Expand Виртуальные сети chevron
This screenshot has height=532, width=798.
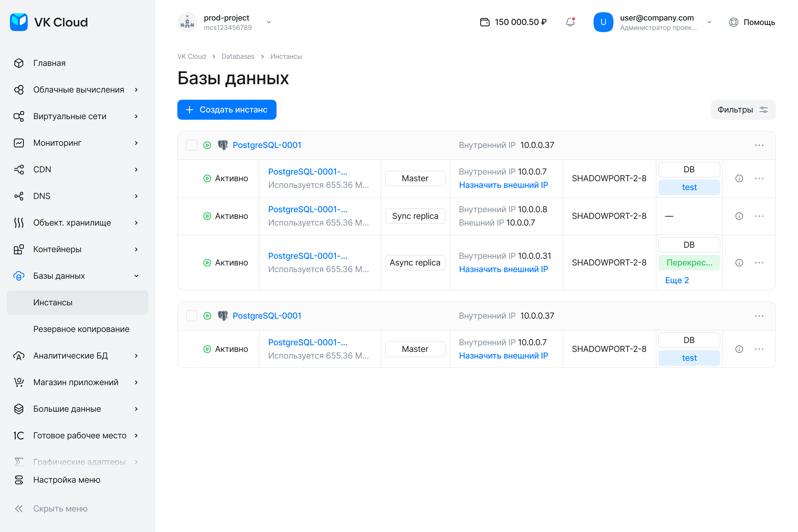[136, 116]
